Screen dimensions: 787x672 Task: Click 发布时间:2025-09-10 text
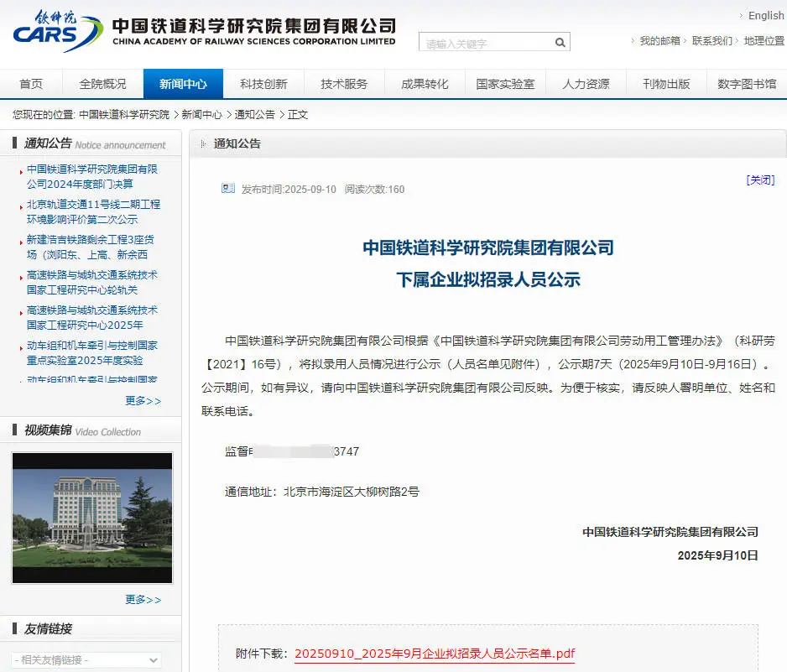pos(289,190)
